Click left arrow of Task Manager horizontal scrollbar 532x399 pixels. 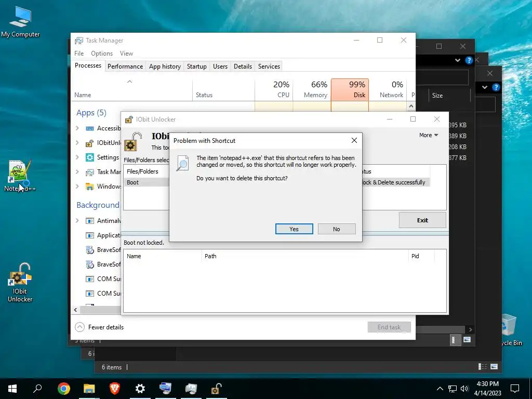point(76,310)
